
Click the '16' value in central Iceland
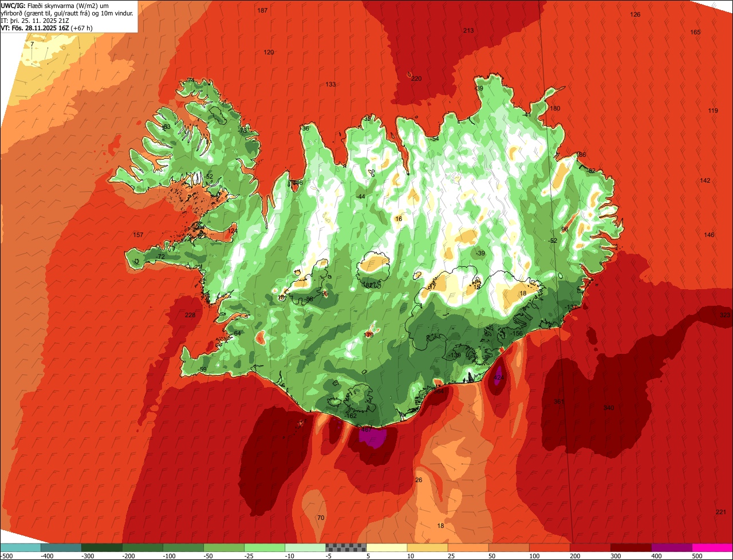[x=399, y=219]
